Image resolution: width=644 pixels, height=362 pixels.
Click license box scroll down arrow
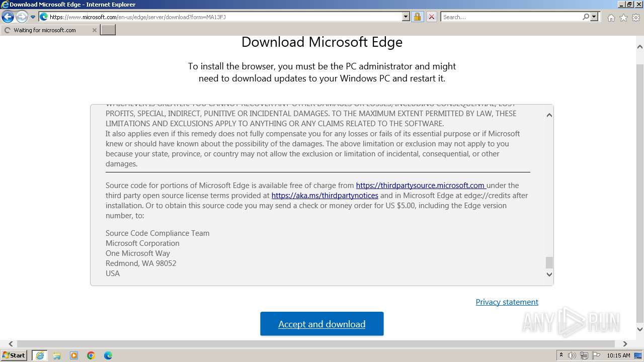click(x=549, y=275)
